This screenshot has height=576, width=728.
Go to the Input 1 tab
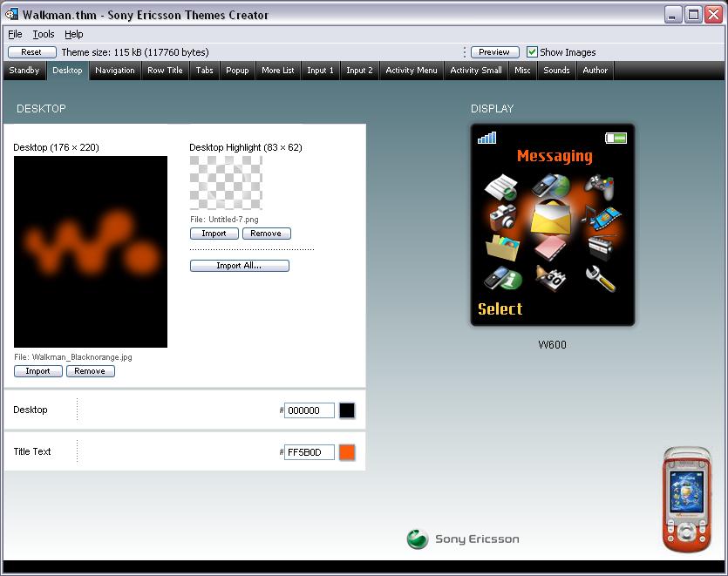[320, 70]
